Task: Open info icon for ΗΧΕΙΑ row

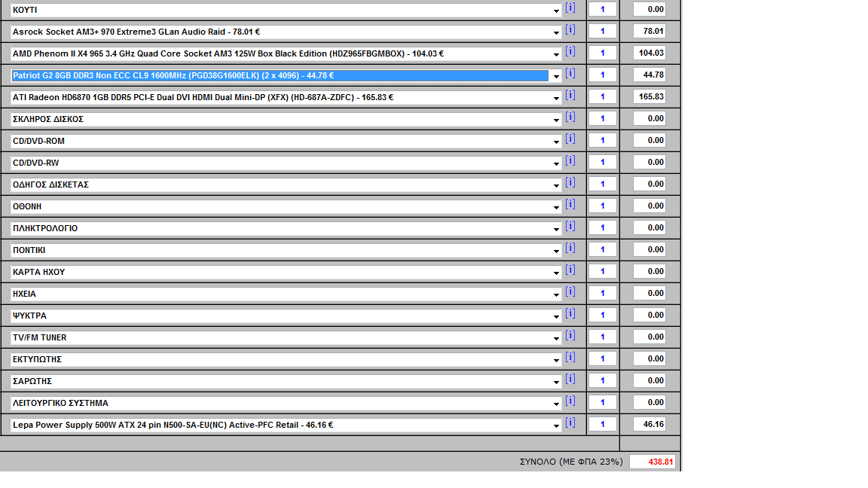Action: [570, 292]
